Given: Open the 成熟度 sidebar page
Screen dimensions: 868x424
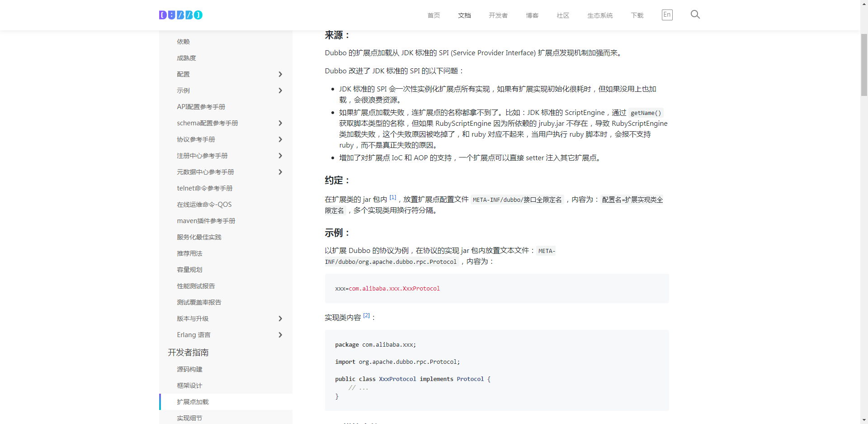Looking at the screenshot, I should tap(186, 58).
